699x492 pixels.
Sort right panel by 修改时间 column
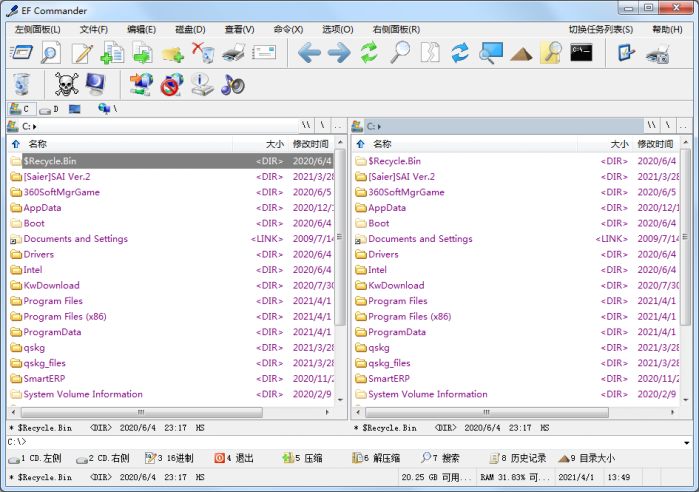(x=654, y=144)
